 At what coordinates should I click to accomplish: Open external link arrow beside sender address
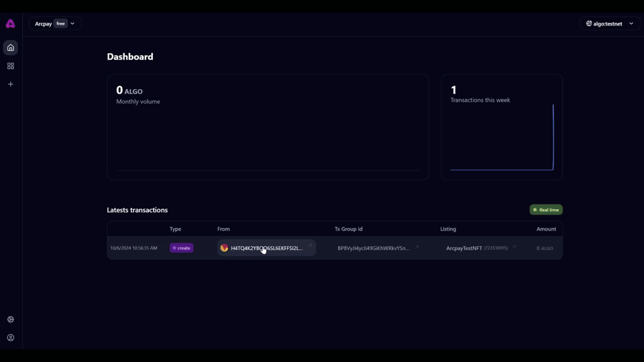310,247
